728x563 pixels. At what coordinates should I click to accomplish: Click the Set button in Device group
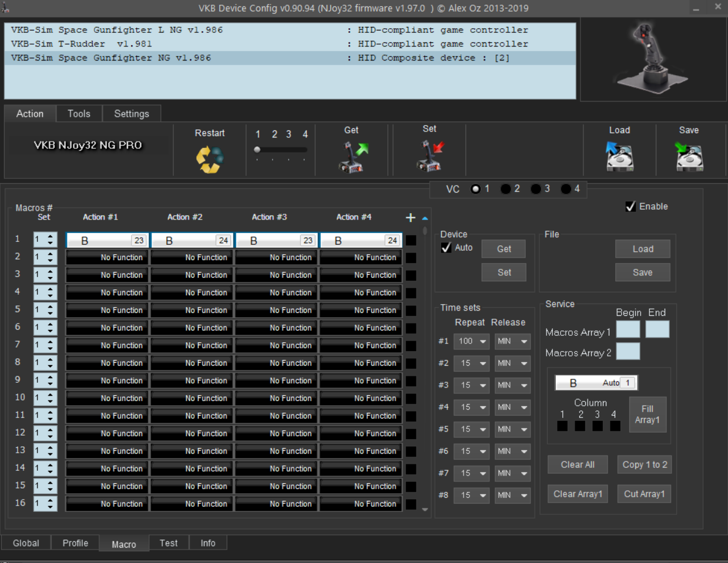tap(504, 272)
